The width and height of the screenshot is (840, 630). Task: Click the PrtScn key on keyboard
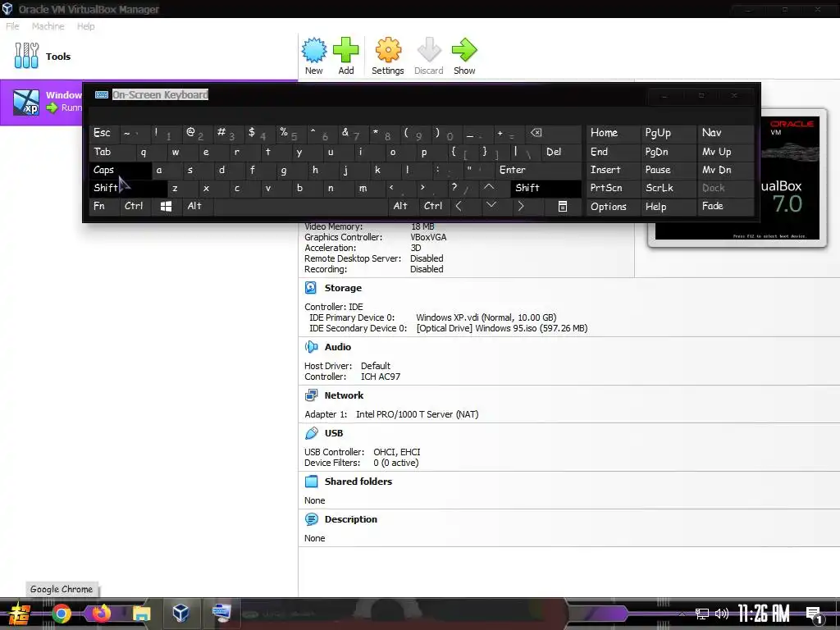(614, 188)
